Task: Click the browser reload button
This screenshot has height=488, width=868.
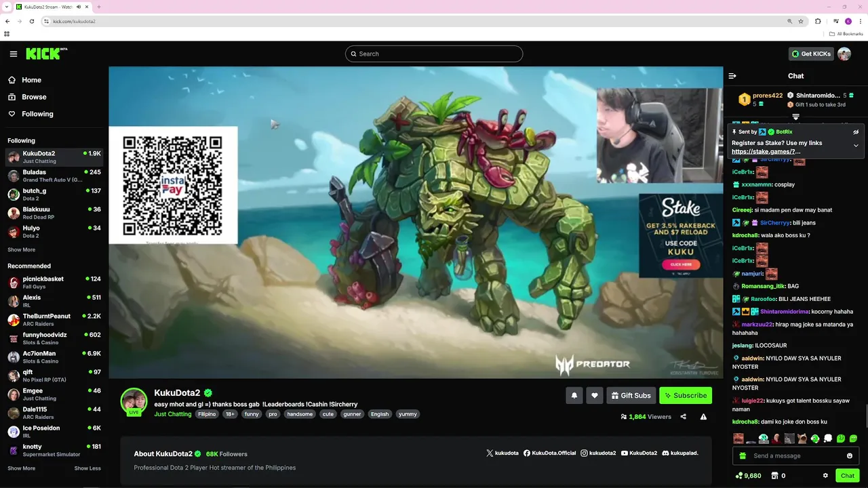Action: point(31,21)
